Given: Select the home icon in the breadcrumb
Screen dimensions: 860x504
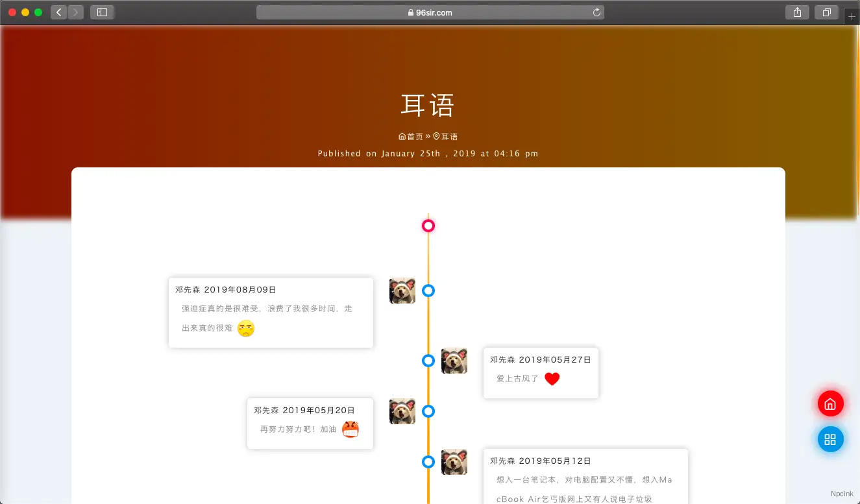Looking at the screenshot, I should pos(402,136).
